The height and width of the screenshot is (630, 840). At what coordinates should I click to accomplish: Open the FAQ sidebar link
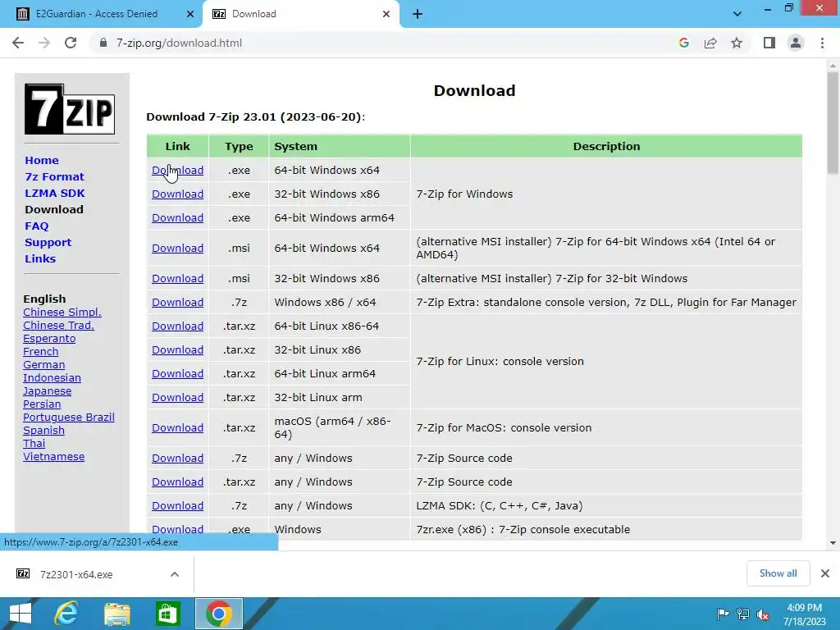pos(36,226)
